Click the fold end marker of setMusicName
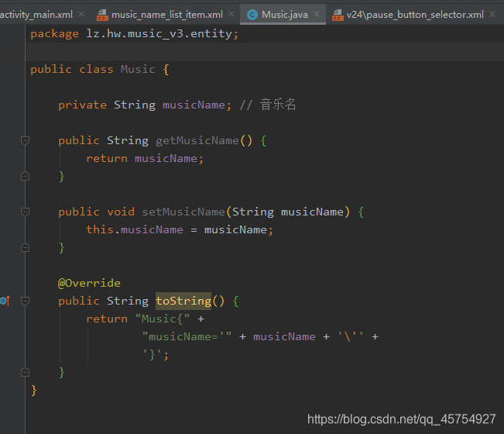The image size is (504, 434). (x=25, y=248)
